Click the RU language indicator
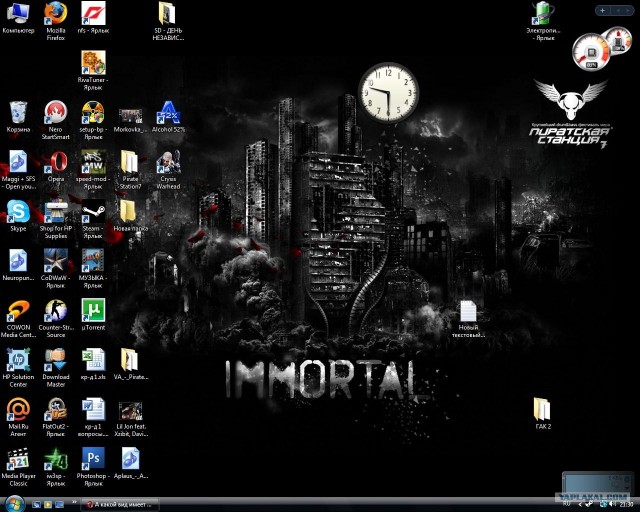This screenshot has width=640, height=512. click(x=567, y=504)
